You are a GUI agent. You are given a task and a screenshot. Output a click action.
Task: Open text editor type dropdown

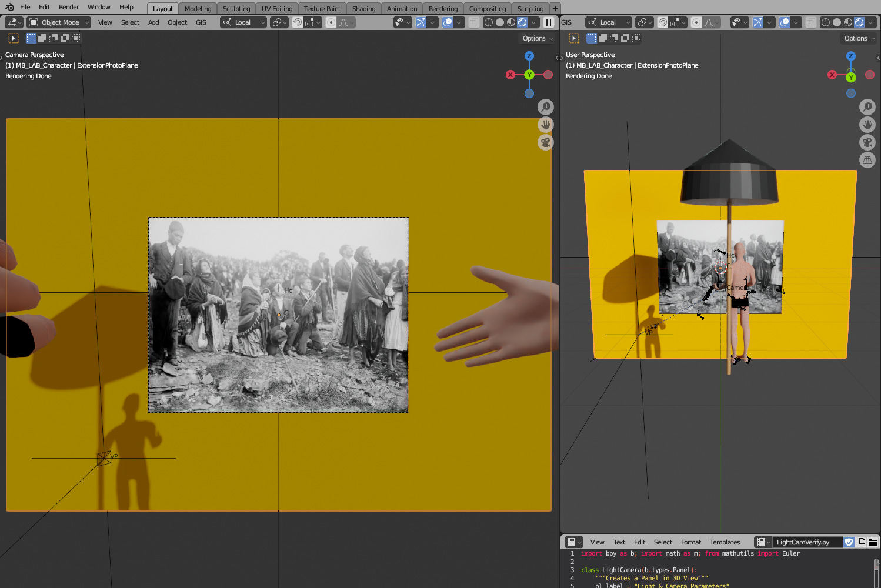pyautogui.click(x=574, y=542)
